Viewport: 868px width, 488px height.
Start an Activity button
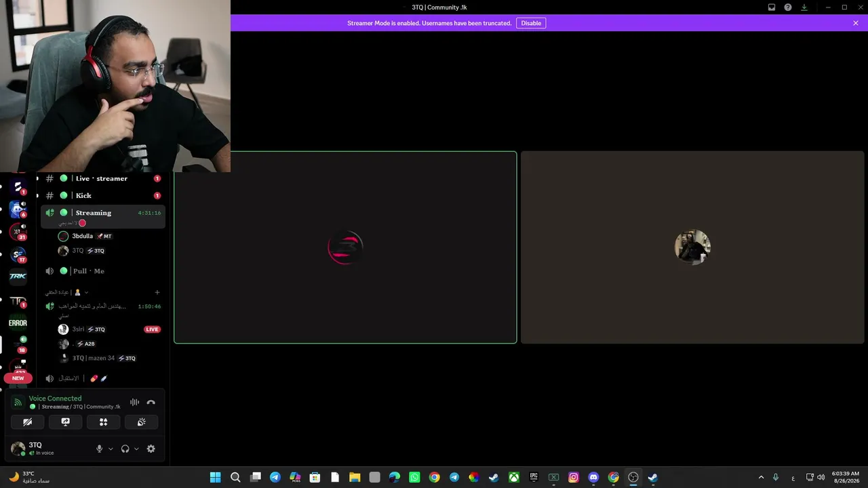pos(104,422)
